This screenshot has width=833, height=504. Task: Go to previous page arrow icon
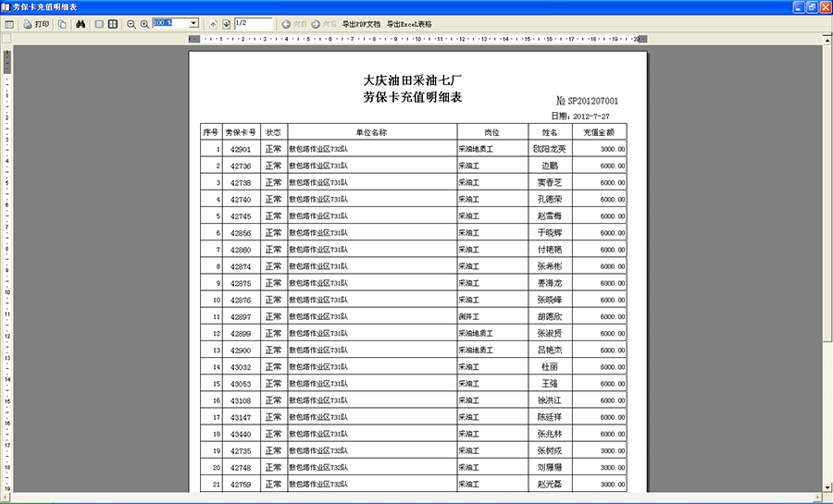pyautogui.click(x=213, y=24)
